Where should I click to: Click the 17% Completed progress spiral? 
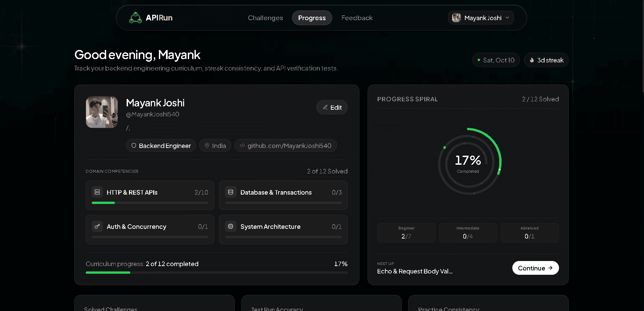pos(469,162)
